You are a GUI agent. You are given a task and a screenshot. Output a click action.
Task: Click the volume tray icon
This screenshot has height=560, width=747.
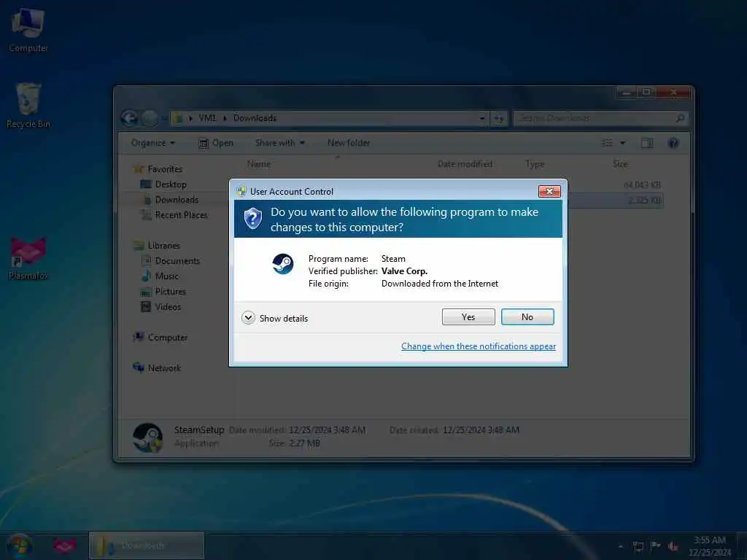point(673,546)
